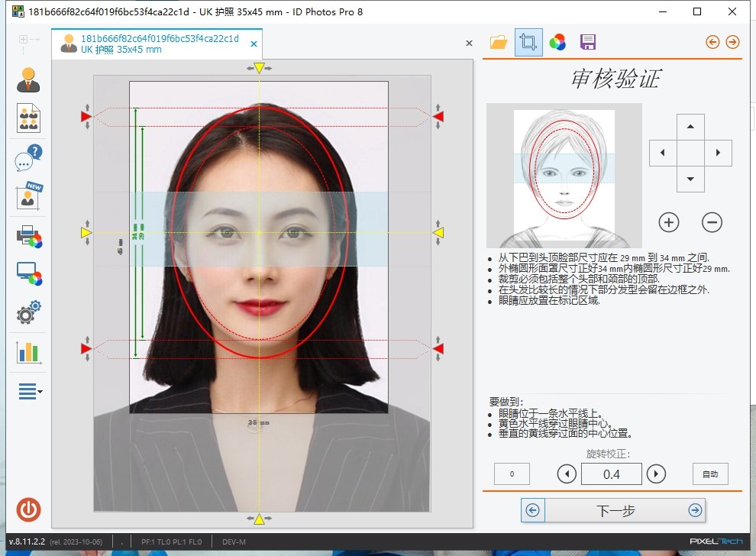Open folder icon in top toolbar
Image resolution: width=756 pixels, height=556 pixels.
499,42
